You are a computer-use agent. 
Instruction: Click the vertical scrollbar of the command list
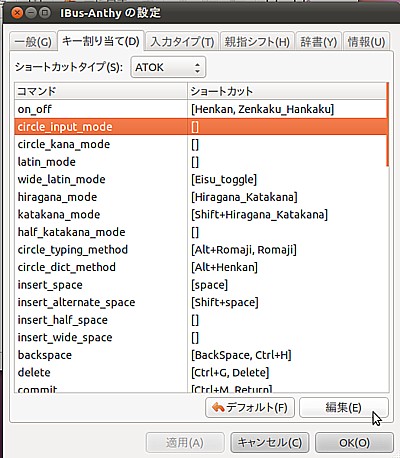click(388, 124)
